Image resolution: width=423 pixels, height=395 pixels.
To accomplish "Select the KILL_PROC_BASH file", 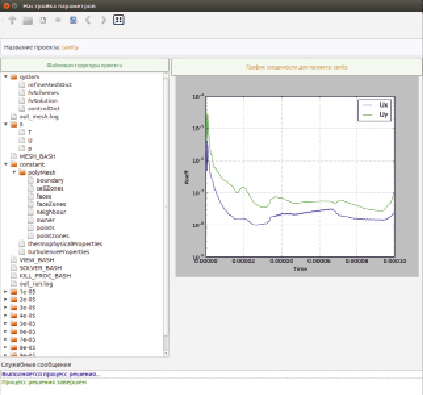I will [x=45, y=276].
